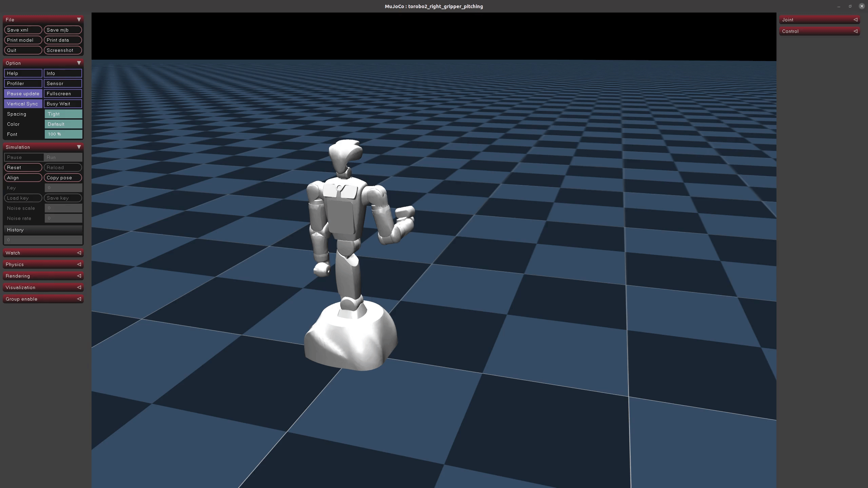868x488 pixels.
Task: Collapse the Simulation section triangle icon
Action: click(79, 147)
